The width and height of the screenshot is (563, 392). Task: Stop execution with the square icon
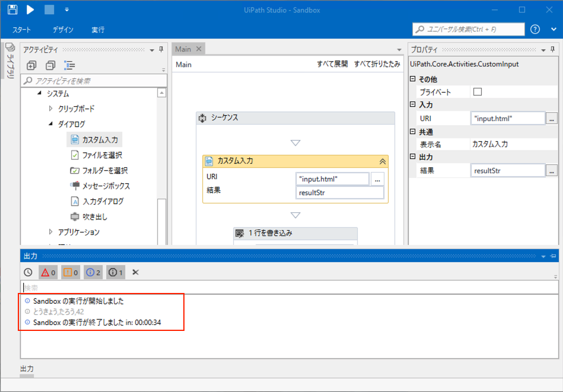pos(49,9)
